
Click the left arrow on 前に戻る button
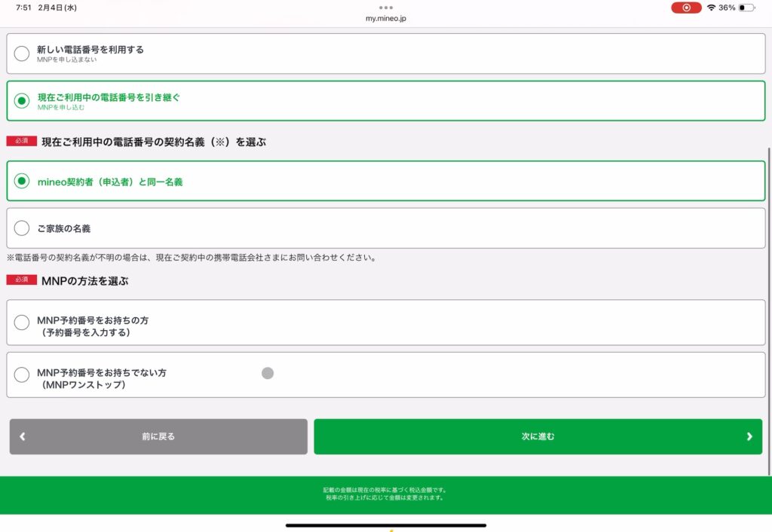point(23,436)
